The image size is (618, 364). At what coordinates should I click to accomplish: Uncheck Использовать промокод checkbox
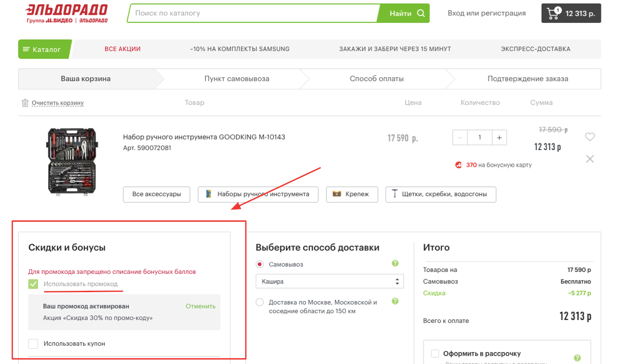tap(33, 284)
